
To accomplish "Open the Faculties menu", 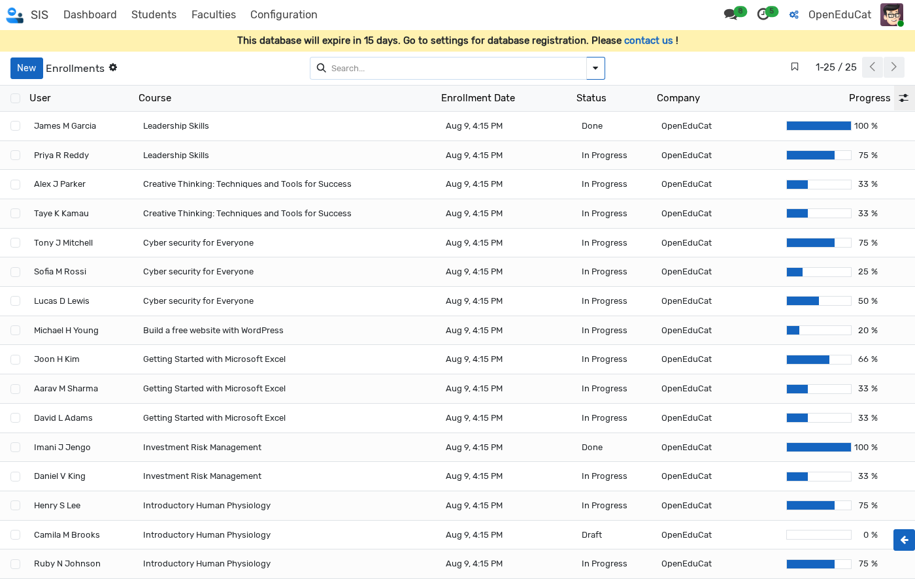I will [214, 14].
